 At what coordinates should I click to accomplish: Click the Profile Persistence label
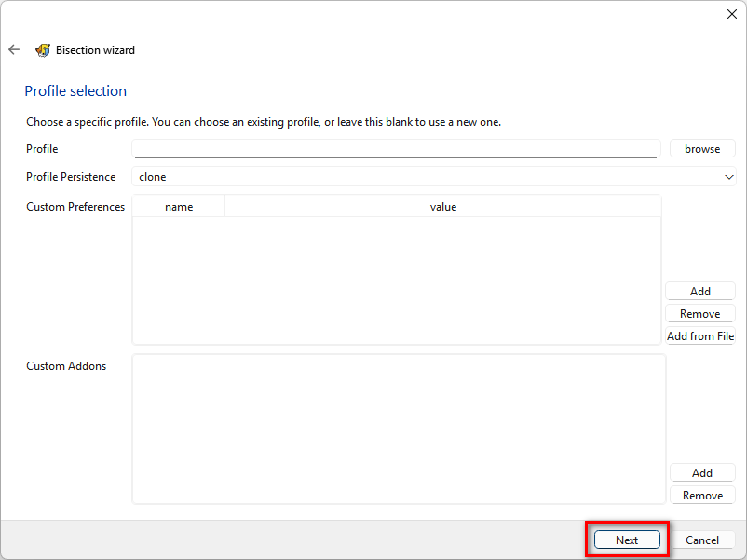pyautogui.click(x=71, y=177)
